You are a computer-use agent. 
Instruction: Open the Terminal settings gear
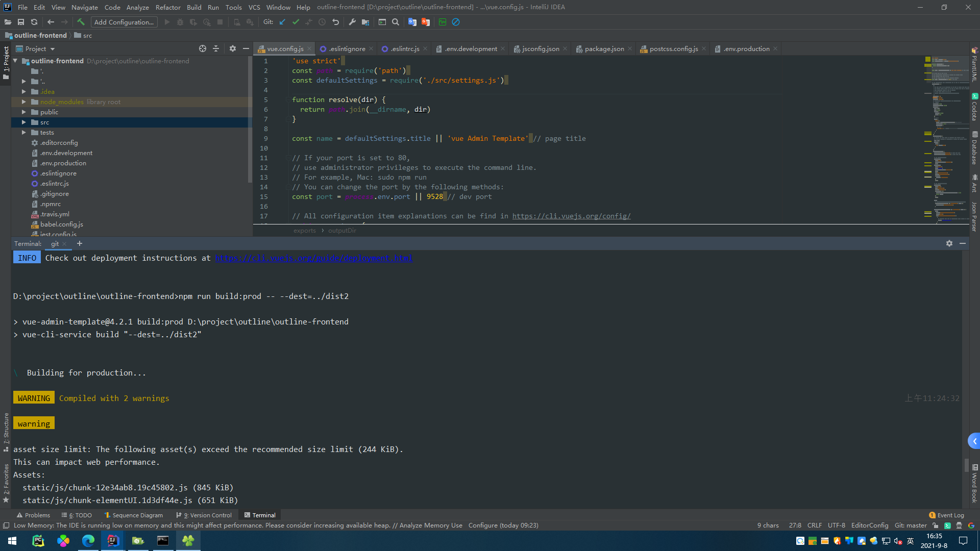click(949, 243)
